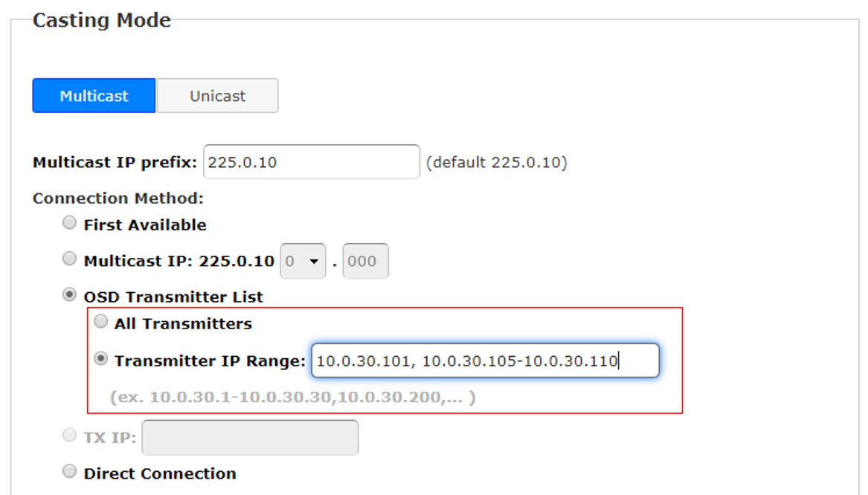Enable the Direct Connection radio button
The height and width of the screenshot is (495, 868).
coord(69,471)
